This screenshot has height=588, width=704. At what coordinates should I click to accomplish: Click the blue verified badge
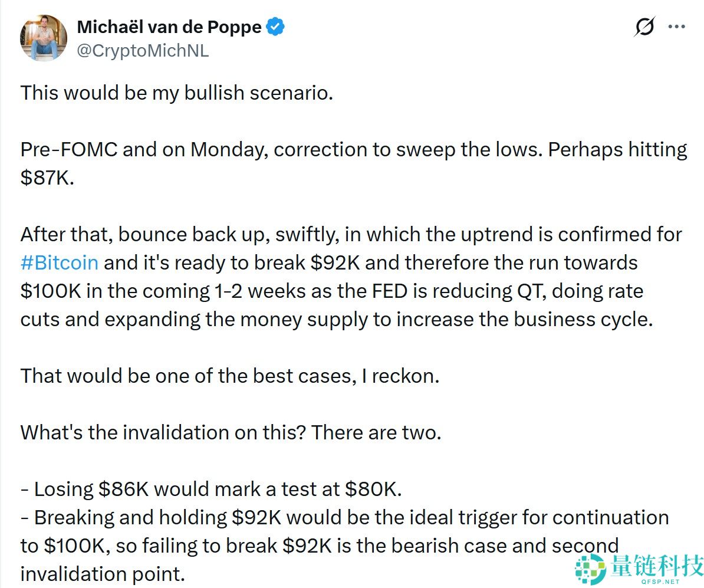(x=275, y=27)
